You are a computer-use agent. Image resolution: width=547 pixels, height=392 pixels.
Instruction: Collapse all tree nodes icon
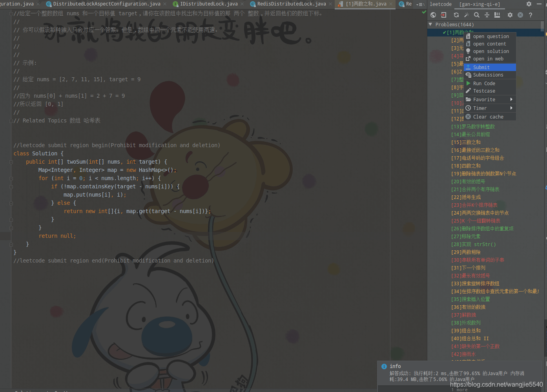tap(487, 15)
